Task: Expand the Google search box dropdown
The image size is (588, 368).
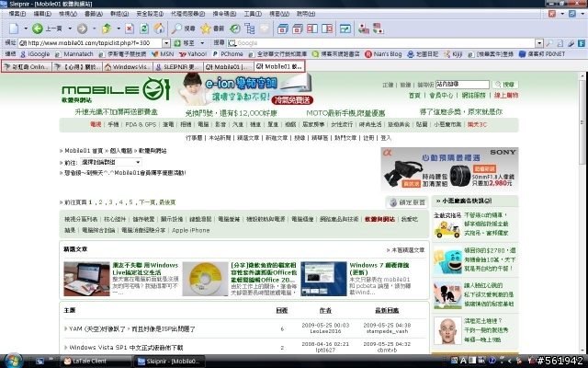Action: pos(539,43)
